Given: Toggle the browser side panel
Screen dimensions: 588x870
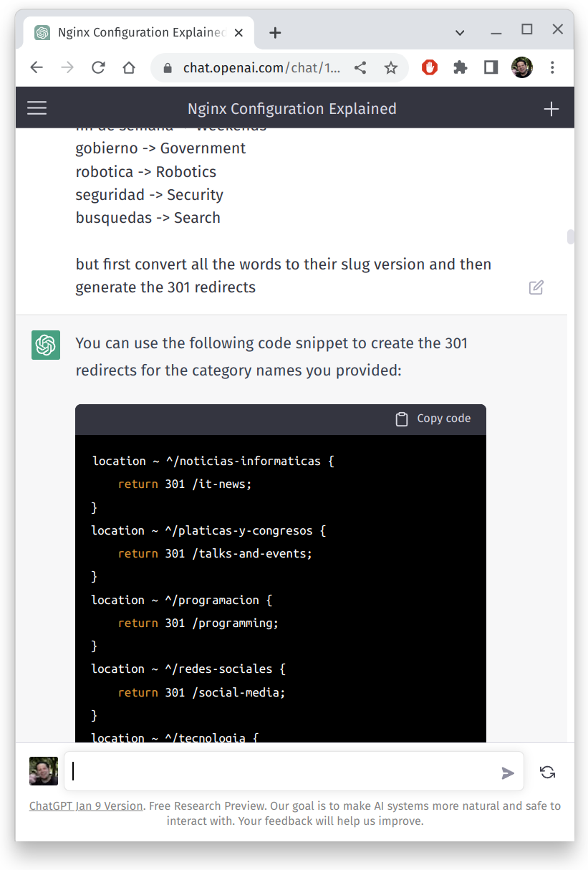Looking at the screenshot, I should click(x=491, y=67).
